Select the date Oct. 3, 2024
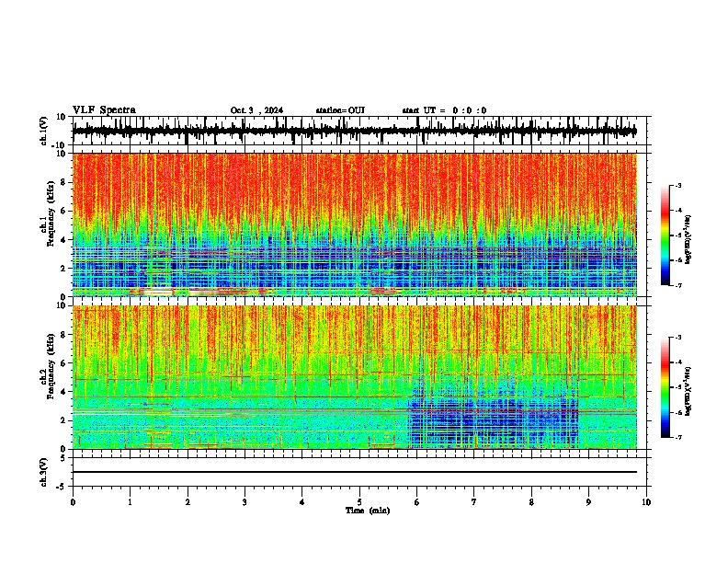Viewport: 728px width, 563px height. pos(256,110)
